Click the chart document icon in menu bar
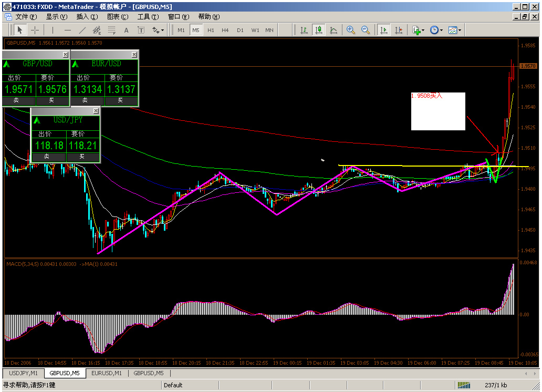 [x=7, y=17]
